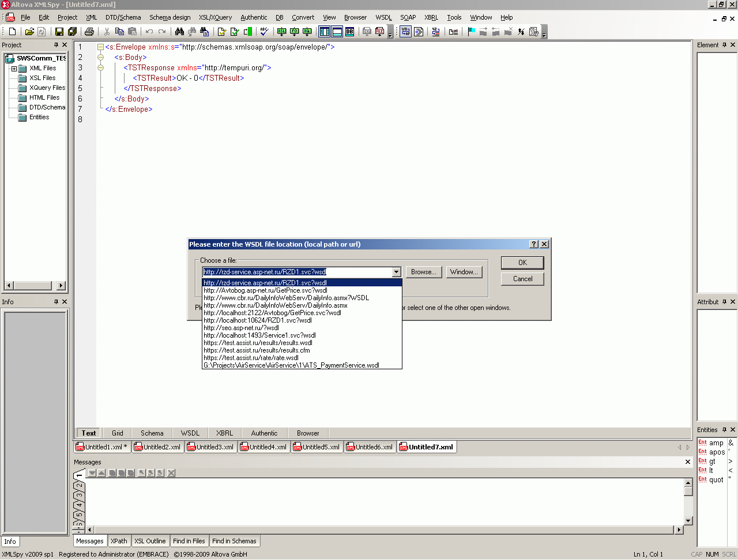Click the up/down arrows toolbar icon

tap(521, 32)
